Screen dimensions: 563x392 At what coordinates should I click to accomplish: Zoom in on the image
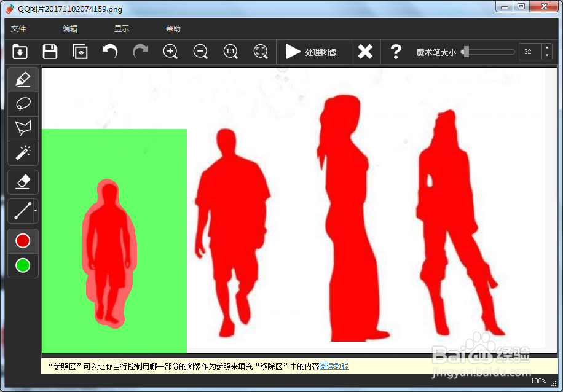tap(170, 52)
